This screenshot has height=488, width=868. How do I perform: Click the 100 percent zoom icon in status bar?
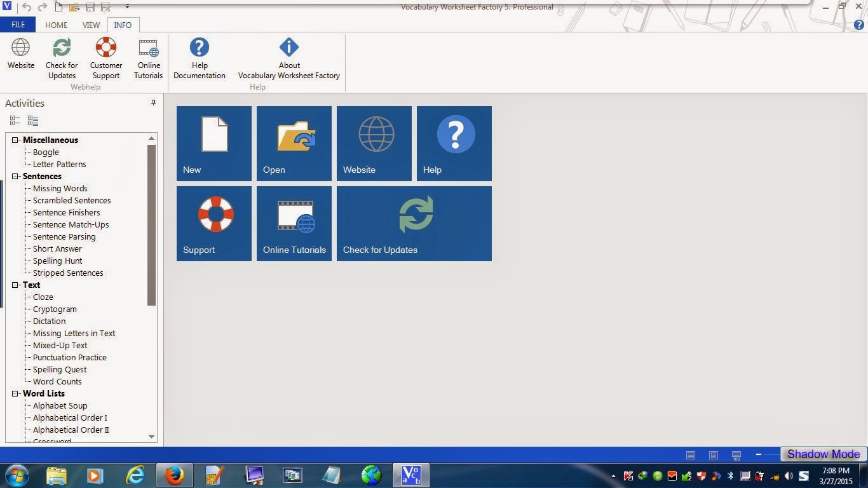pyautogui.click(x=736, y=455)
